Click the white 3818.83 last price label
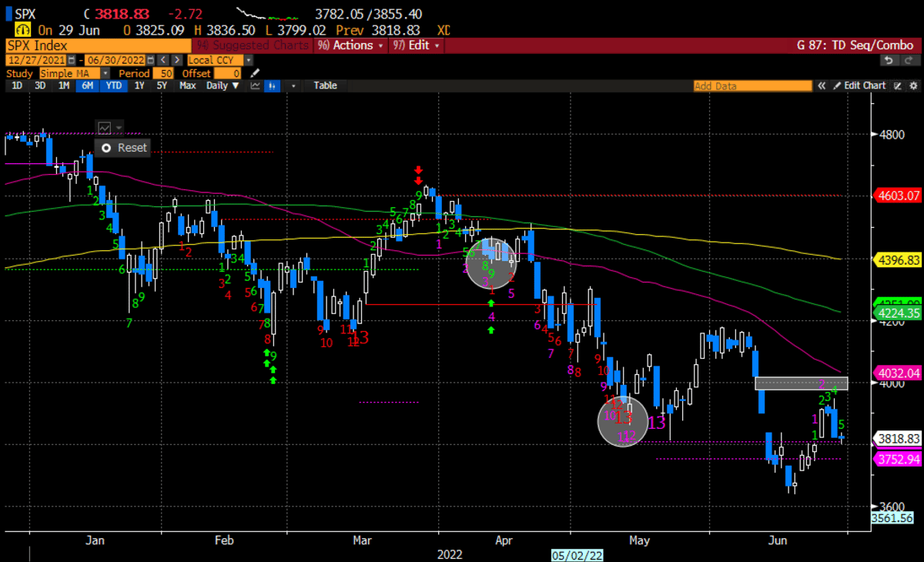The width and height of the screenshot is (924, 562). point(897,438)
